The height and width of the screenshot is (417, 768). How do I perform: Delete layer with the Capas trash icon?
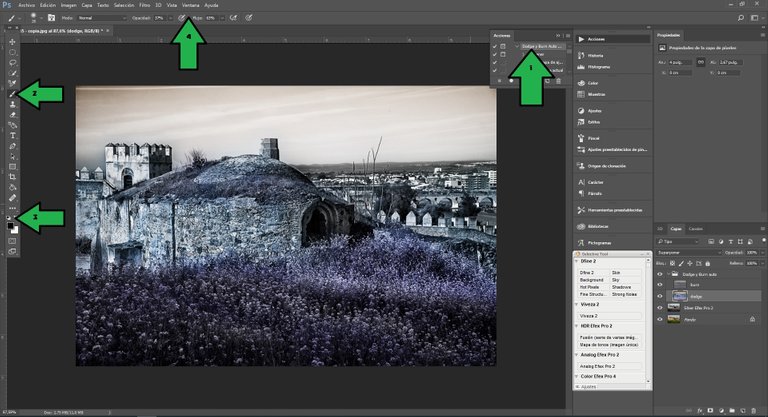754,411
